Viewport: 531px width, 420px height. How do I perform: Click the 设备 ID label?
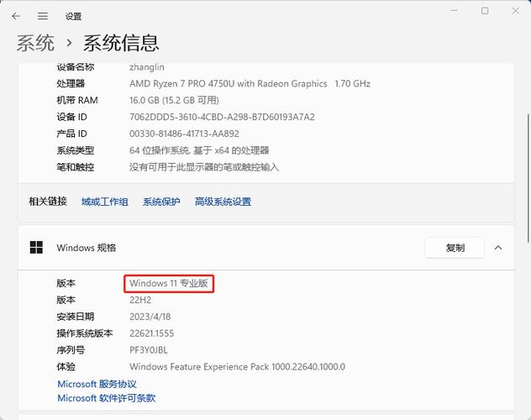point(71,117)
